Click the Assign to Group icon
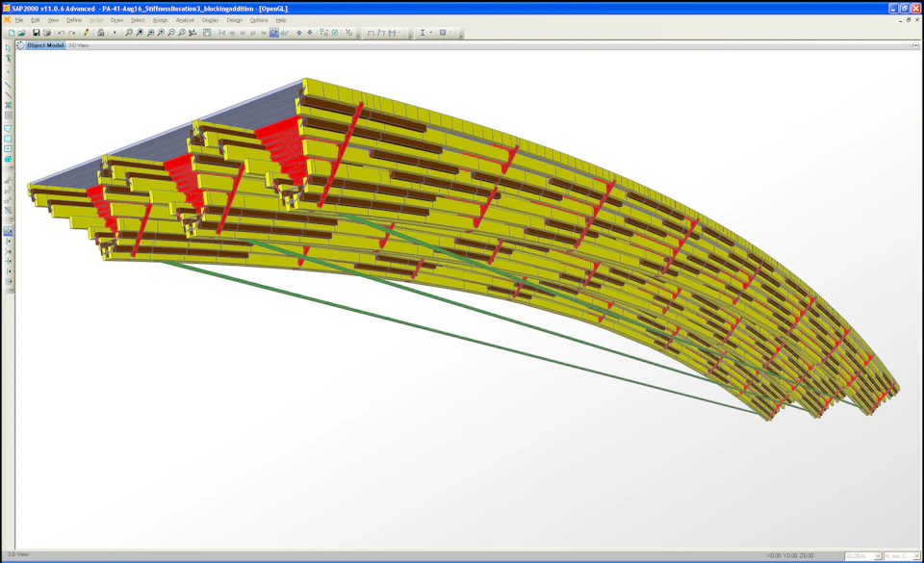The width and height of the screenshot is (924, 563). tap(348, 33)
